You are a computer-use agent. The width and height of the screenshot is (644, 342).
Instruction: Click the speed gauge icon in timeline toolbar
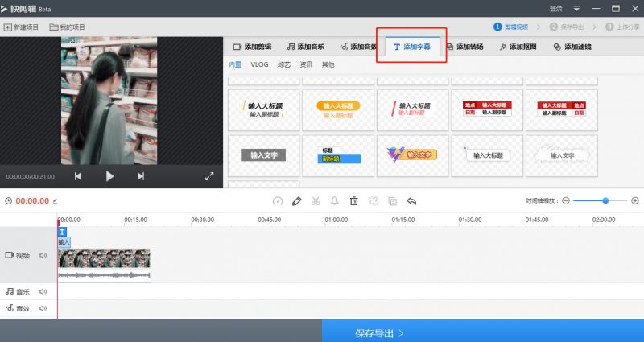(278, 201)
